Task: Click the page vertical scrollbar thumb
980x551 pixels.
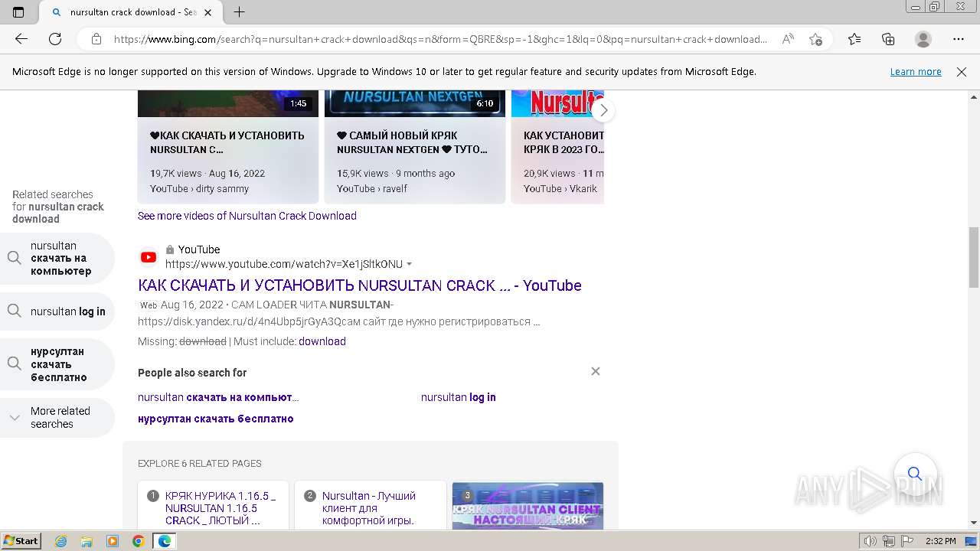Action: [x=974, y=257]
